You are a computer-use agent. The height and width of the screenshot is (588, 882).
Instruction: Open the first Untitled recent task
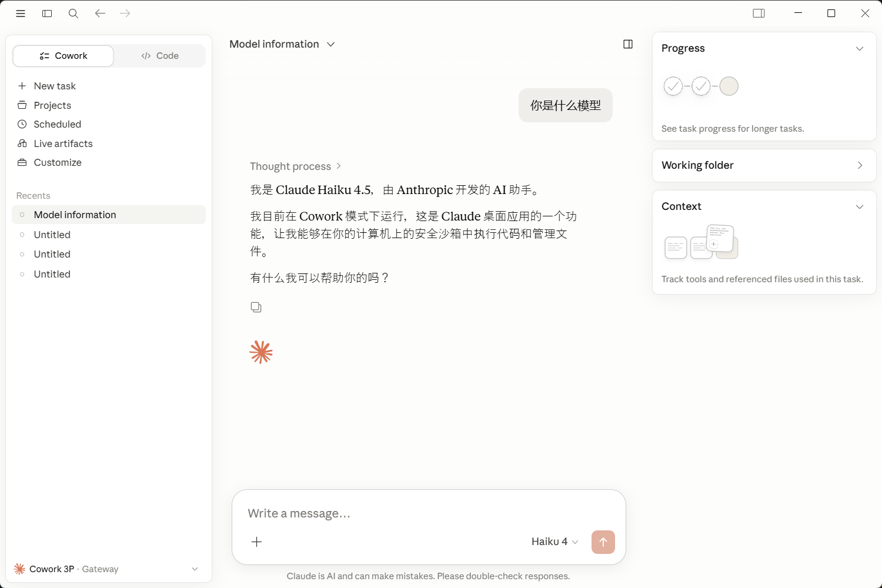pos(109,235)
